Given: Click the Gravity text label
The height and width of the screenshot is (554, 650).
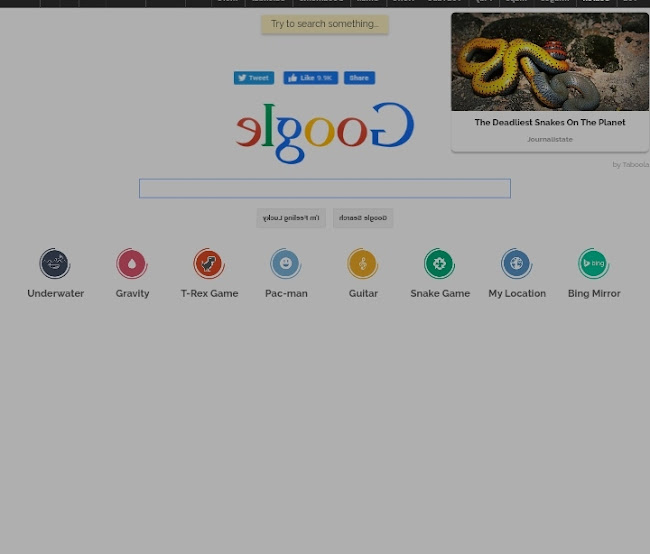Looking at the screenshot, I should pyautogui.click(x=132, y=293).
